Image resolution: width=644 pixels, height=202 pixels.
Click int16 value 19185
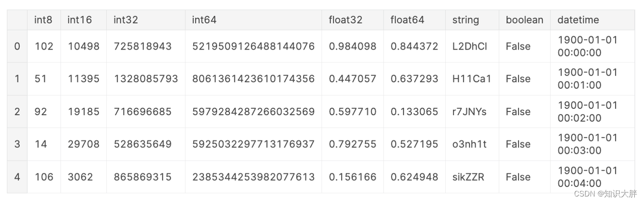click(83, 112)
